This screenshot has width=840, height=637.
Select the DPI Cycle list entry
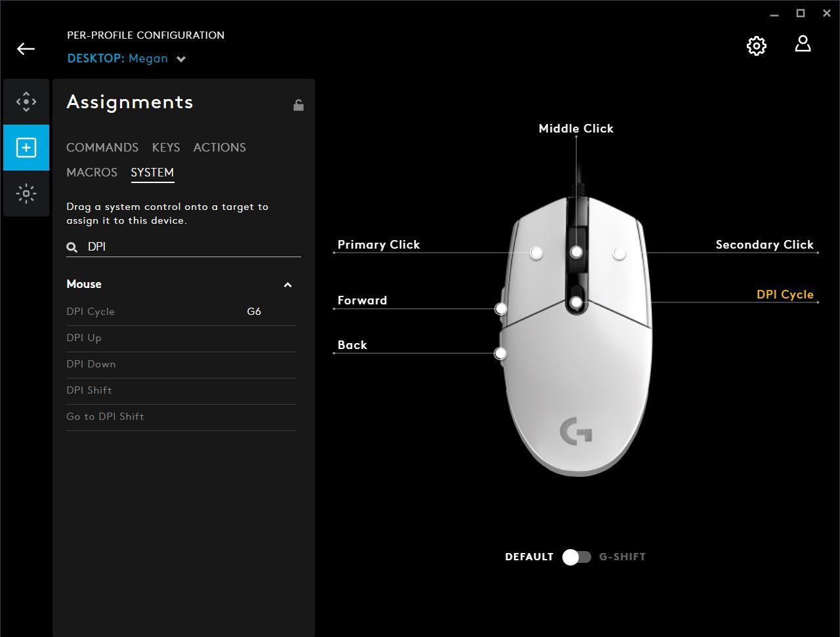point(91,312)
